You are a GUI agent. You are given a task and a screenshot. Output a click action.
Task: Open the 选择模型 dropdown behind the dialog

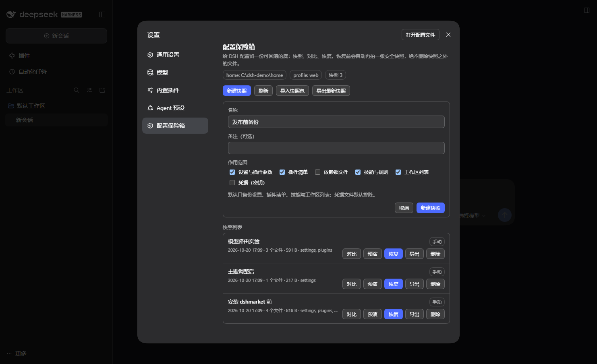point(472,216)
